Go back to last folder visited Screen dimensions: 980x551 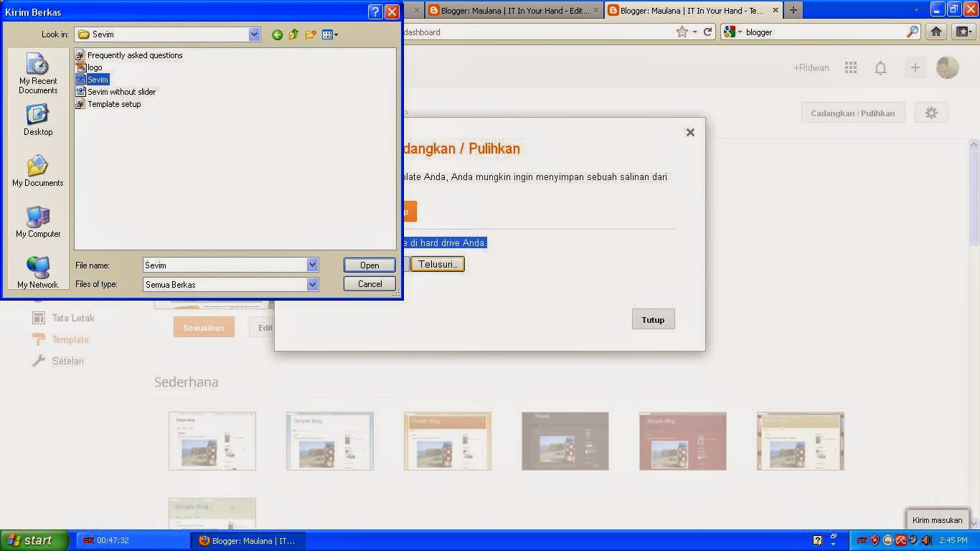277,34
